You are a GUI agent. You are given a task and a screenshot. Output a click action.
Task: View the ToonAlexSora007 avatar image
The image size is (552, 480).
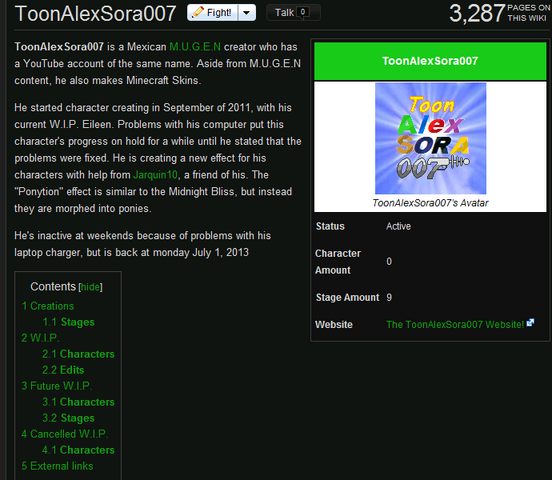(x=430, y=138)
